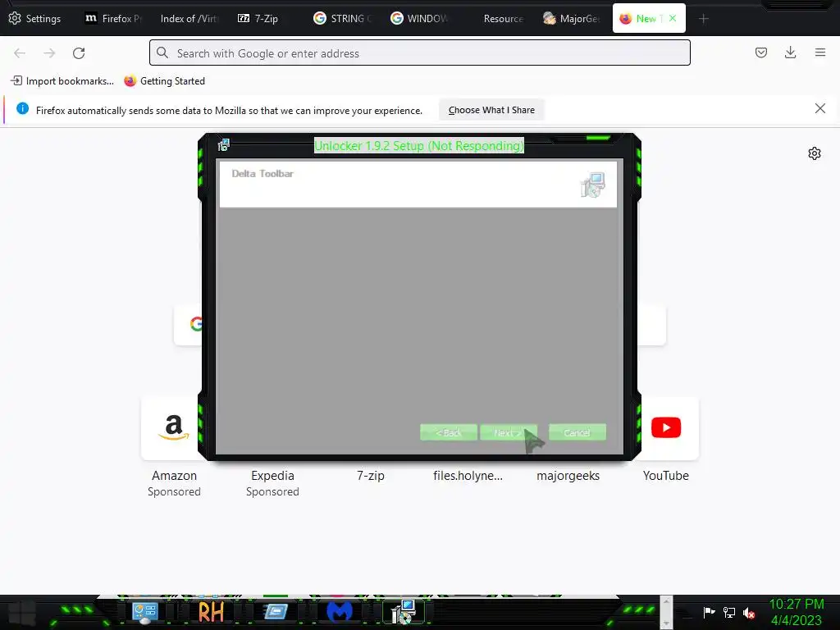Click the Unlocker 1.9.2 Setup title text

(419, 146)
